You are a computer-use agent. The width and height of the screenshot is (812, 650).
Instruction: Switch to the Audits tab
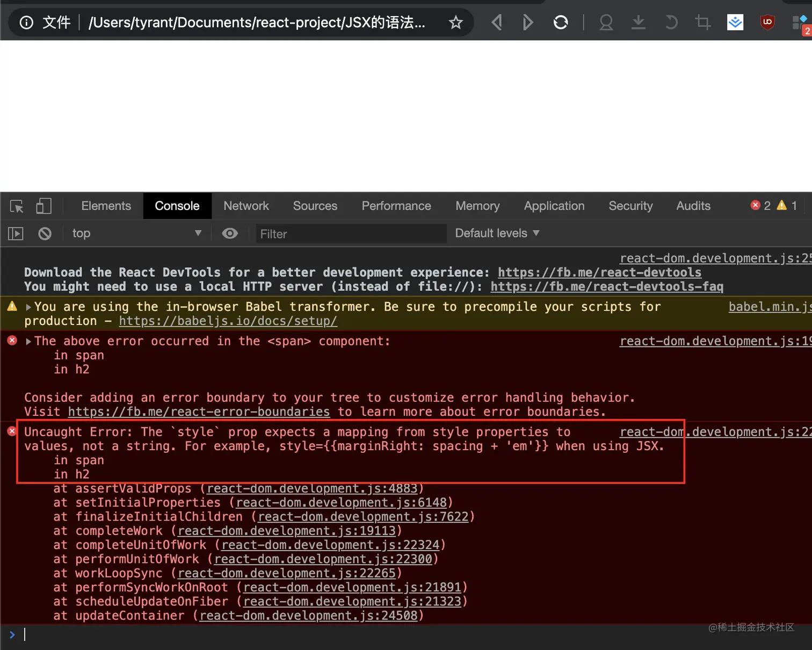[x=693, y=206]
